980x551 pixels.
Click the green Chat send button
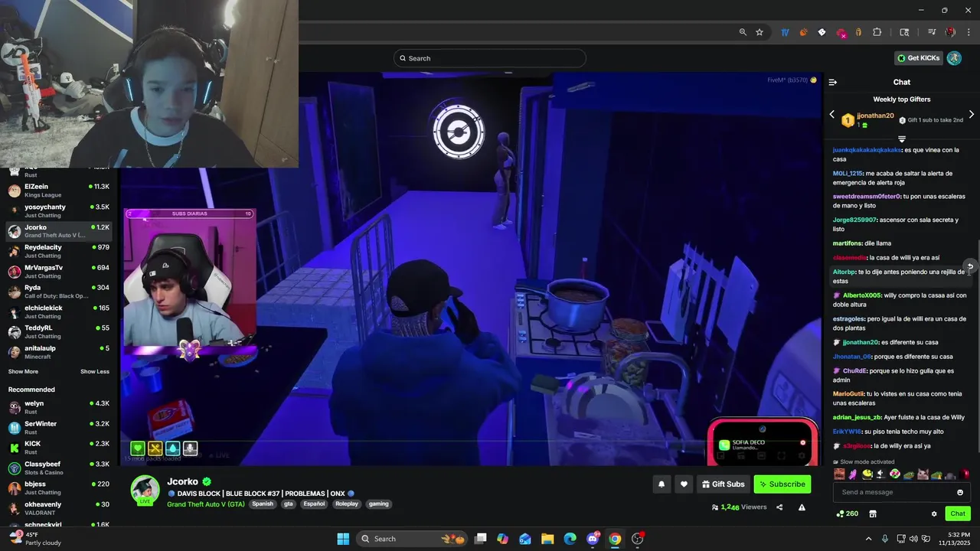click(958, 514)
